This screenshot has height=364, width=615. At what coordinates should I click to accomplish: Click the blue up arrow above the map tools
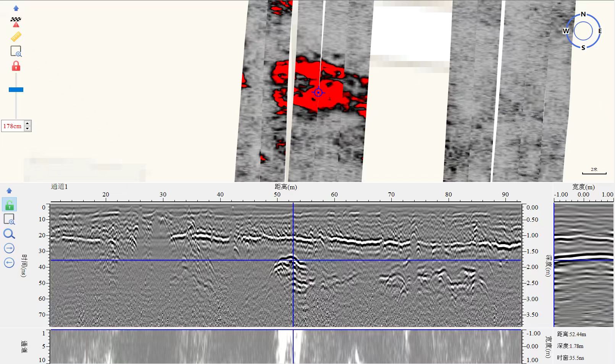pyautogui.click(x=16, y=8)
